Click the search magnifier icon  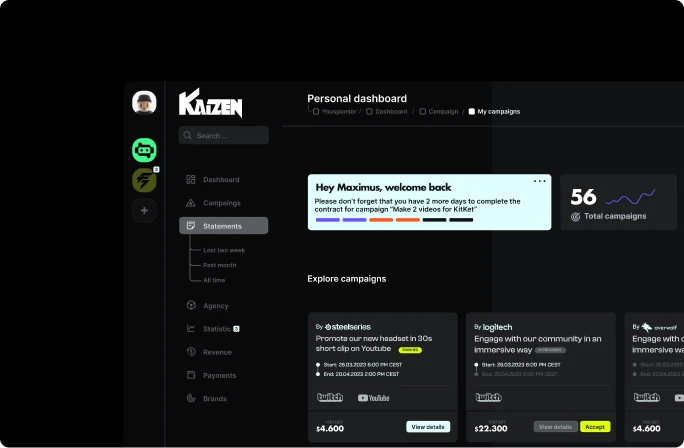pyautogui.click(x=188, y=135)
